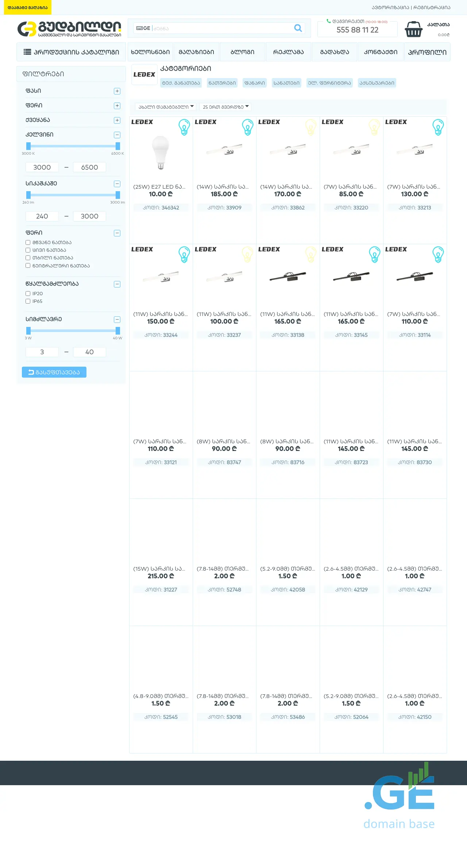Click bulb icon on product code 33114

click(438, 254)
